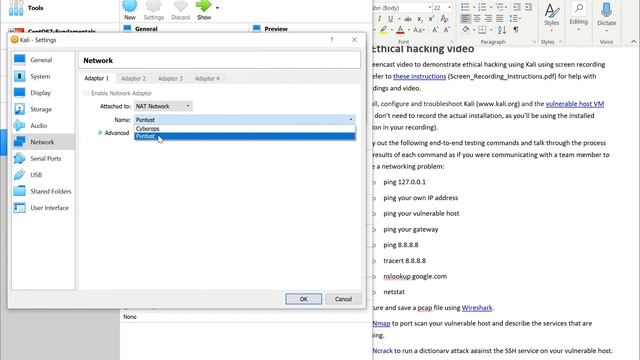Follow the Ncrack hyperlink in the document
The height and width of the screenshot is (360, 640).
point(382,351)
